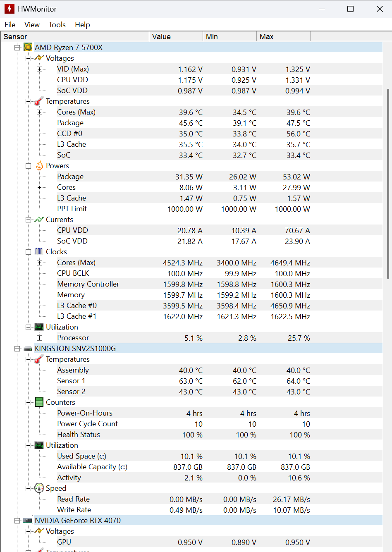Click the Sensor column header
Image resolution: width=392 pixels, height=552 pixels.
pyautogui.click(x=75, y=37)
